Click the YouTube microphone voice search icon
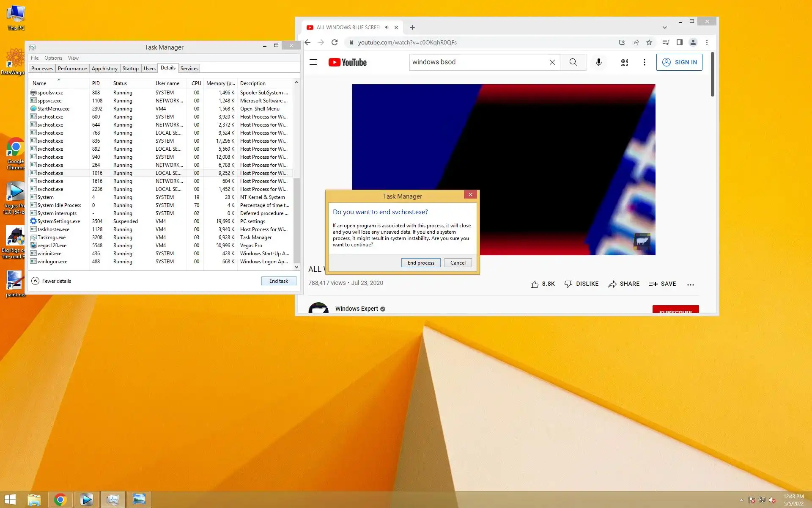Screen dimensions: 812x508 pyautogui.click(x=598, y=62)
